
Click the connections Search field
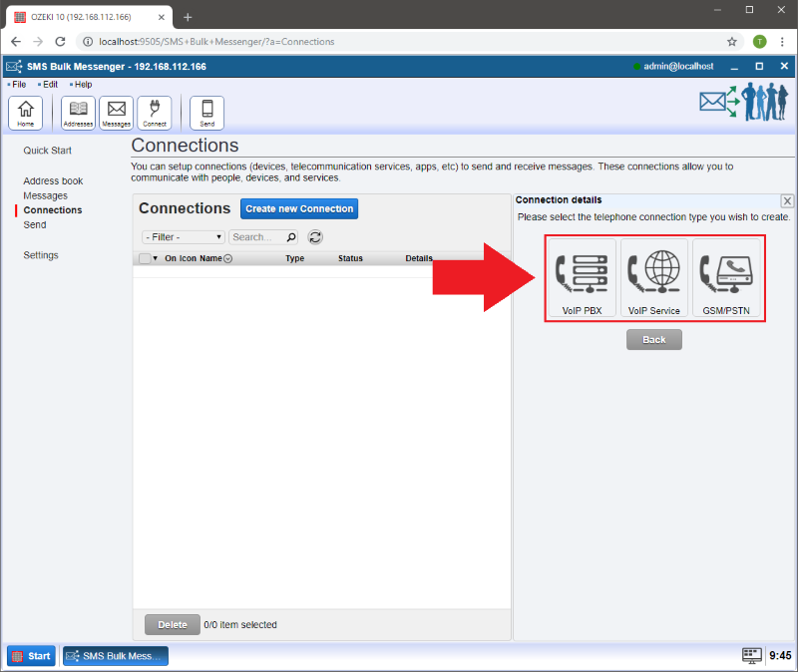tap(257, 237)
